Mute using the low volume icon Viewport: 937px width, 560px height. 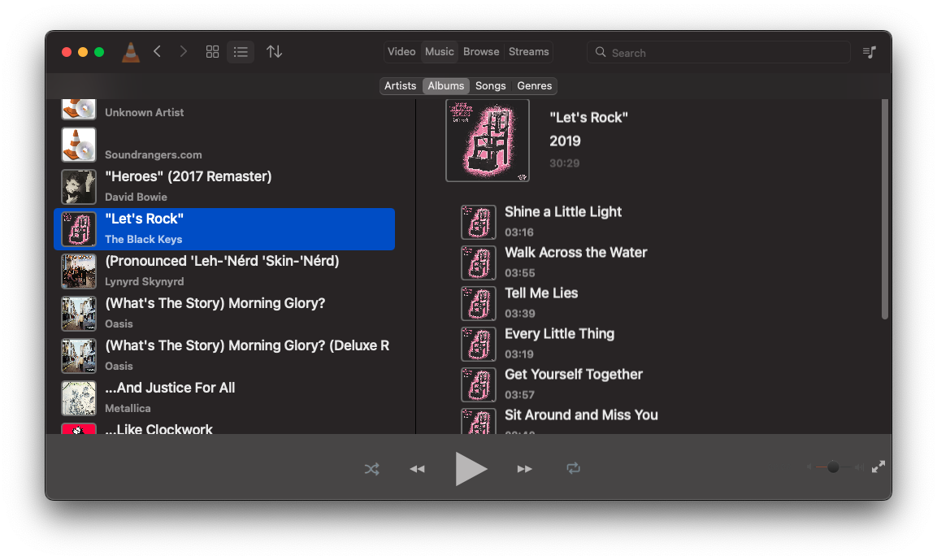(809, 467)
